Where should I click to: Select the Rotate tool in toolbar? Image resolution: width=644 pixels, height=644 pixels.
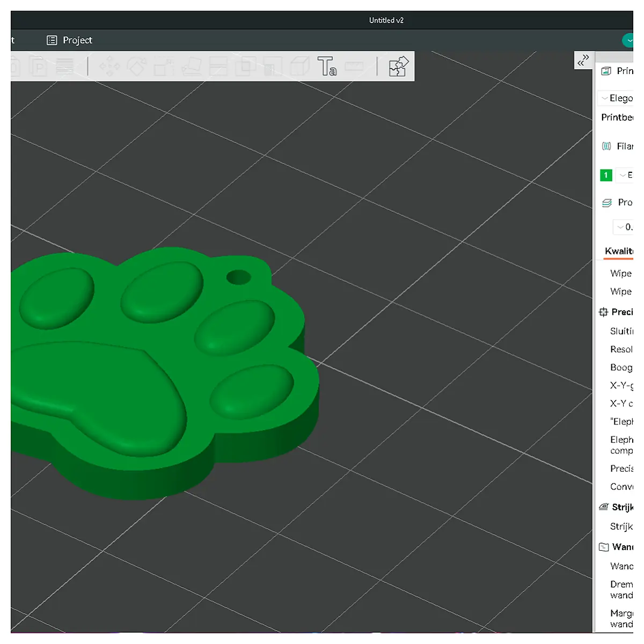coord(137,67)
